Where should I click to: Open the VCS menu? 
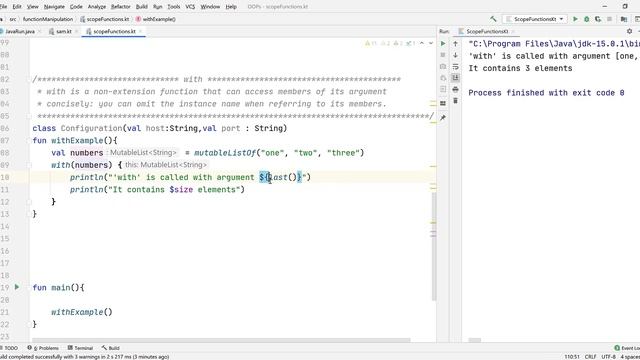coord(190,7)
